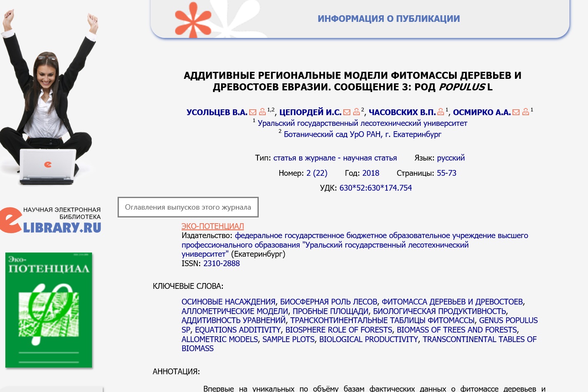Click the person icon next to Часовских В.П.

coord(441,112)
